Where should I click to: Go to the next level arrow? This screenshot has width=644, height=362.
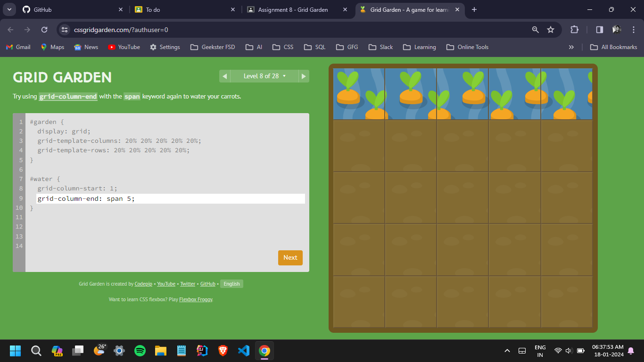point(304,76)
